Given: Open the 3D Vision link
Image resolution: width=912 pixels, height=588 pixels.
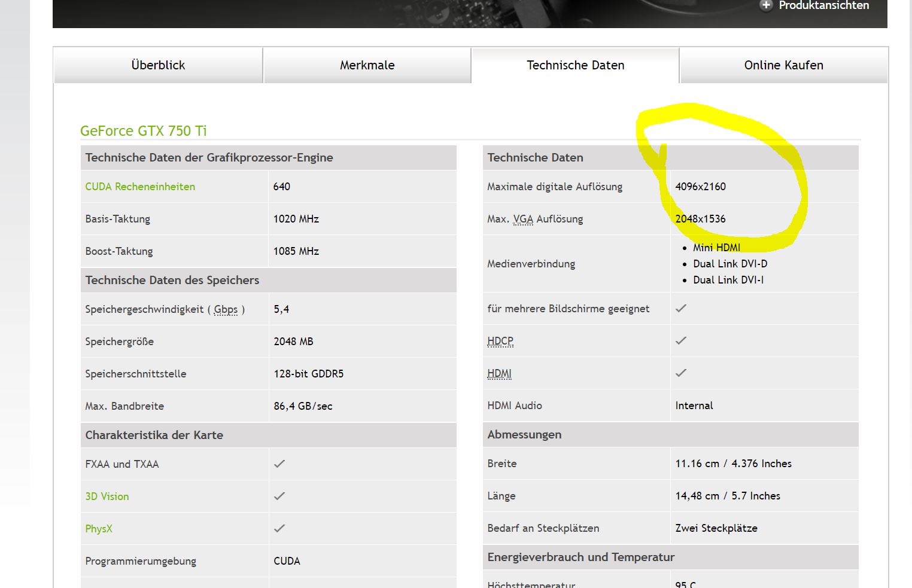Looking at the screenshot, I should point(107,496).
